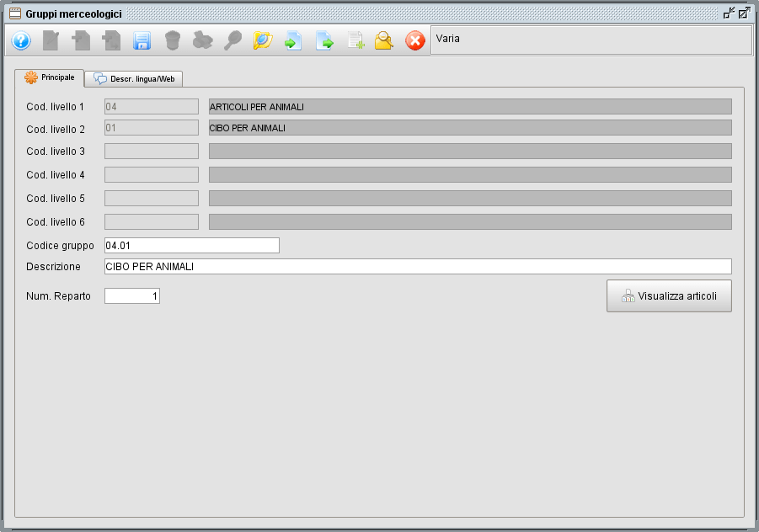The width and height of the screenshot is (759, 532).
Task: Click the blue floppy disk save icon
Action: 142,40
